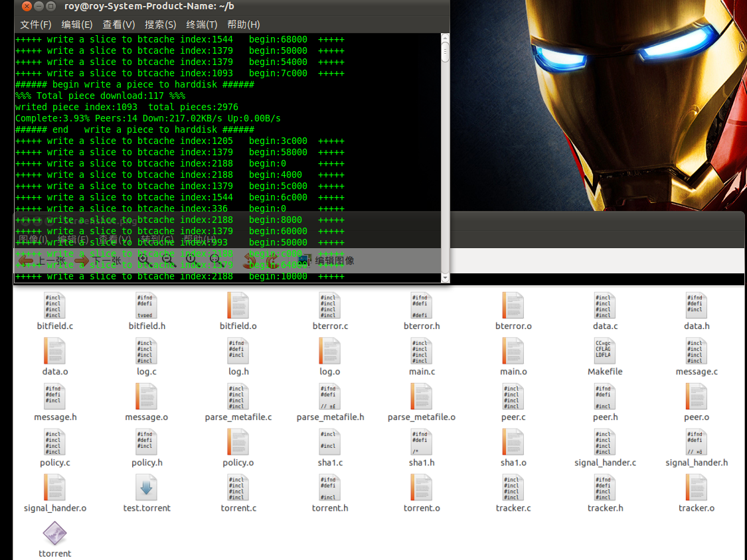Open the 文件(F) menu in the terminal

click(36, 25)
